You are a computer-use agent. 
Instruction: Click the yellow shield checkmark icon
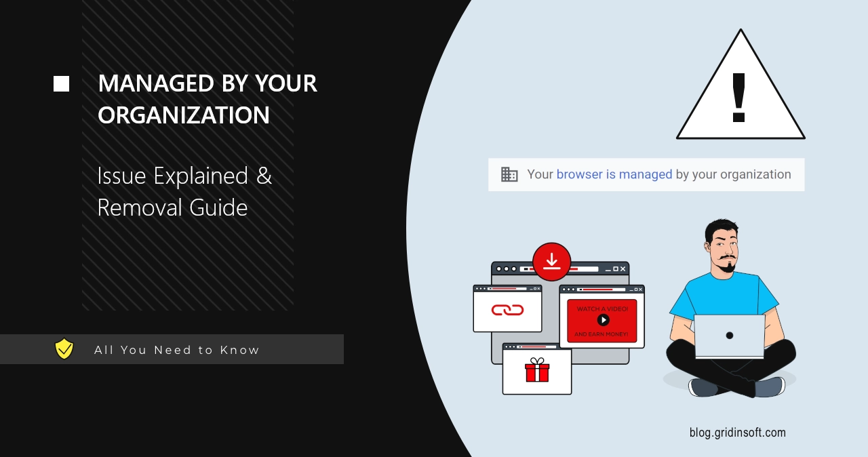[x=63, y=350]
